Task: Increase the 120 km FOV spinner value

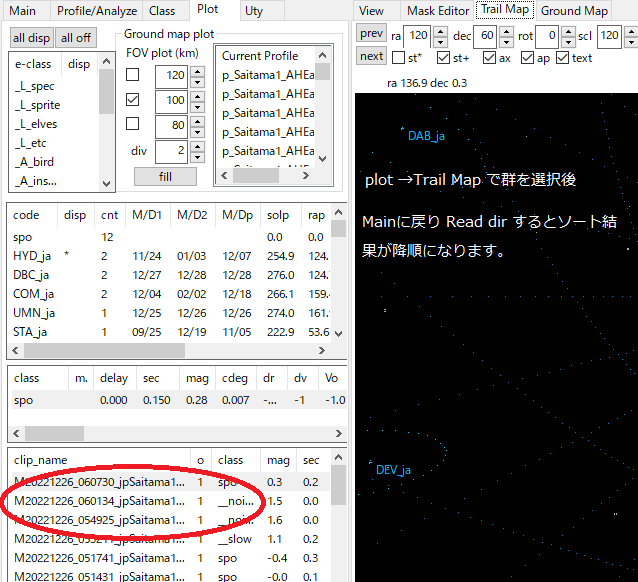Action: tap(197, 70)
